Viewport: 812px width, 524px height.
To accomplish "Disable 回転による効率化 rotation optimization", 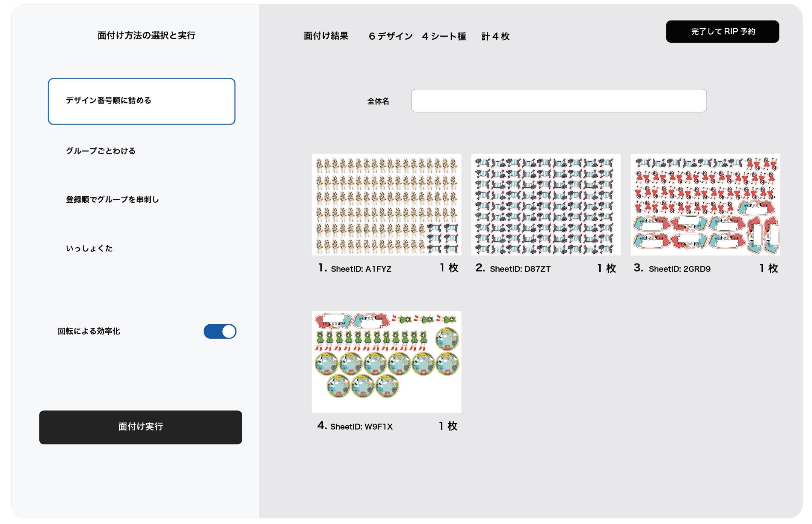I will pos(219,331).
